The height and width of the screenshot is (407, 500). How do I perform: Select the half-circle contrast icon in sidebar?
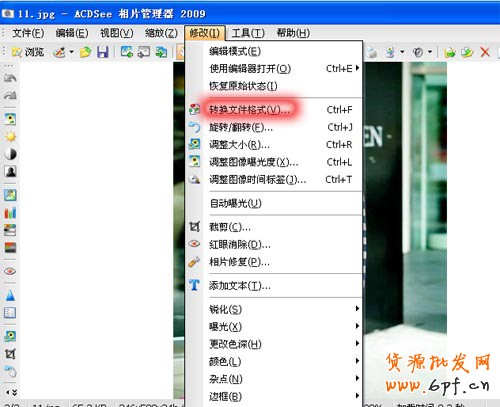[10, 154]
